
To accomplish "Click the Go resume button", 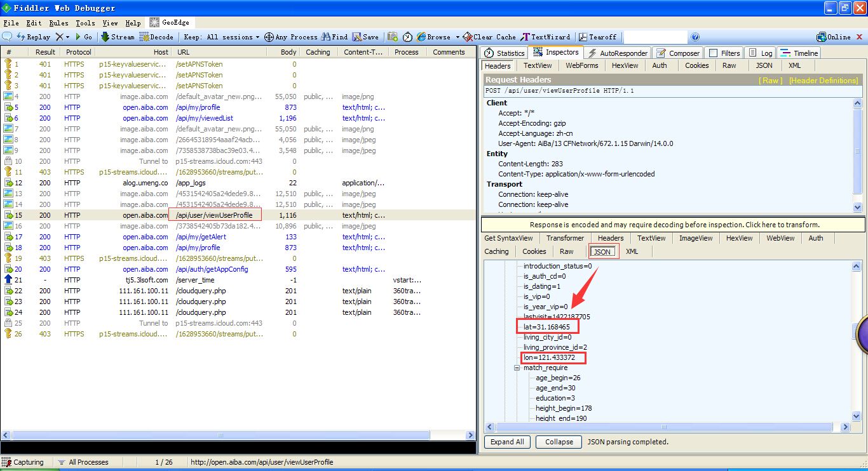I will pyautogui.click(x=83, y=37).
